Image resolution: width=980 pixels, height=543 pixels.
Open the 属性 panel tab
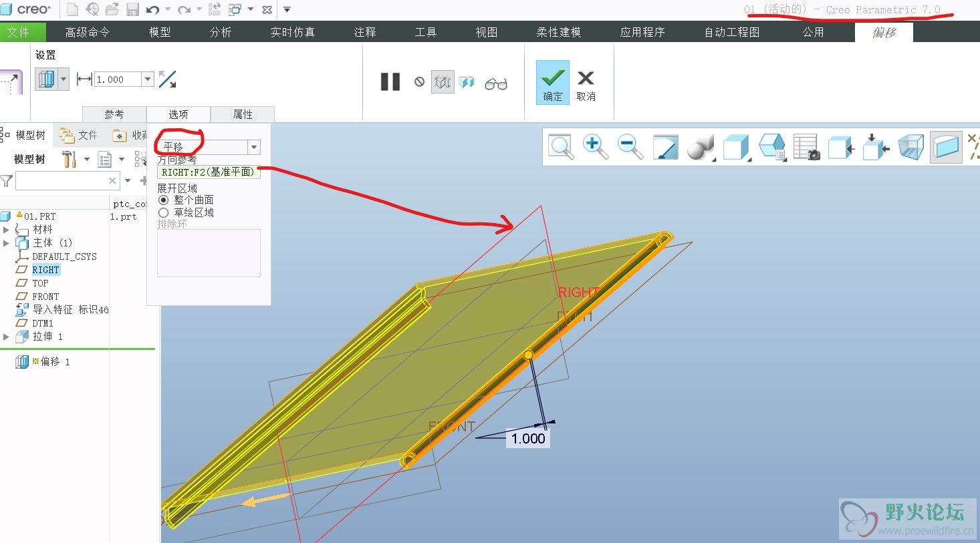coord(243,114)
